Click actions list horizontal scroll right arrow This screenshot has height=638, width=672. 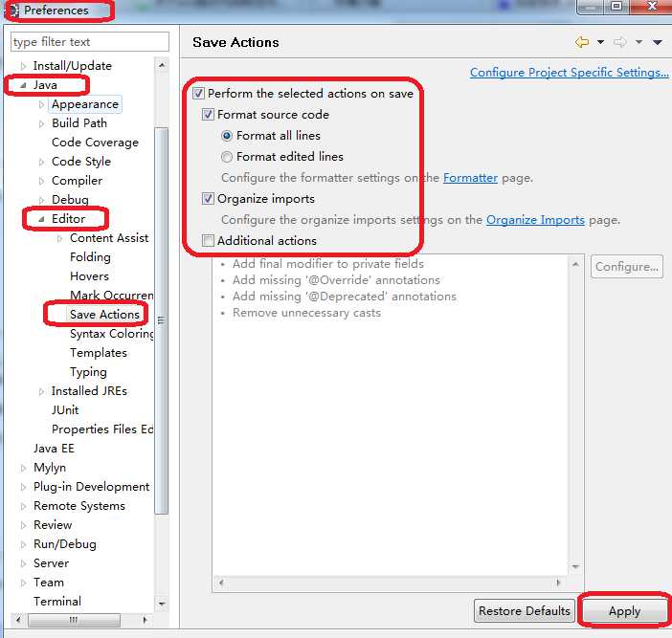coord(558,583)
